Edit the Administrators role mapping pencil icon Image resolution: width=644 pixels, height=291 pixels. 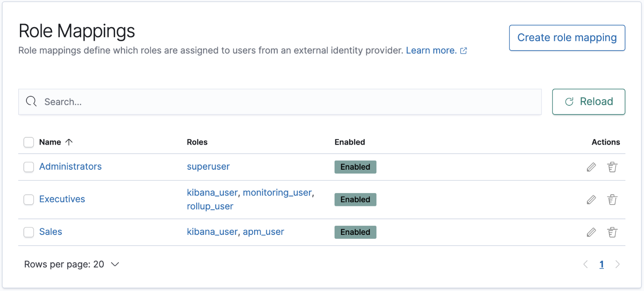pos(591,167)
